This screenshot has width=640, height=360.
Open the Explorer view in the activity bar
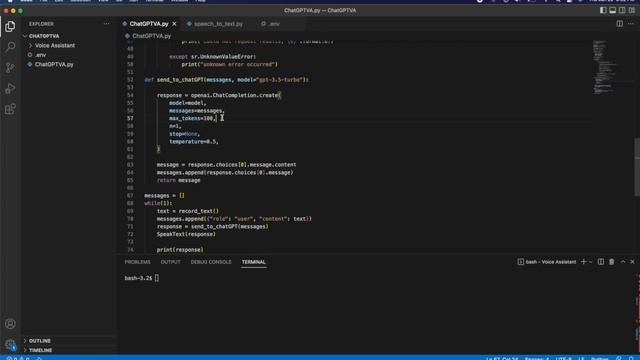pos(10,27)
